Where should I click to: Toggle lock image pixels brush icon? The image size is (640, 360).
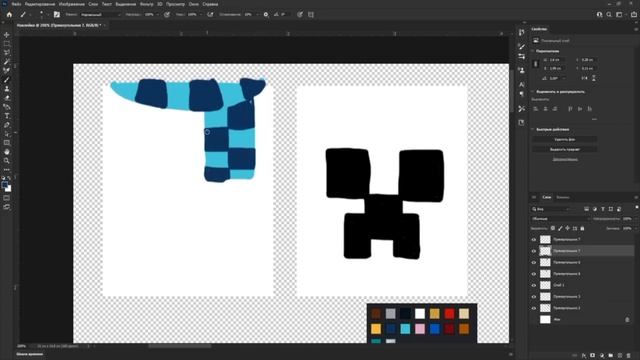point(560,228)
